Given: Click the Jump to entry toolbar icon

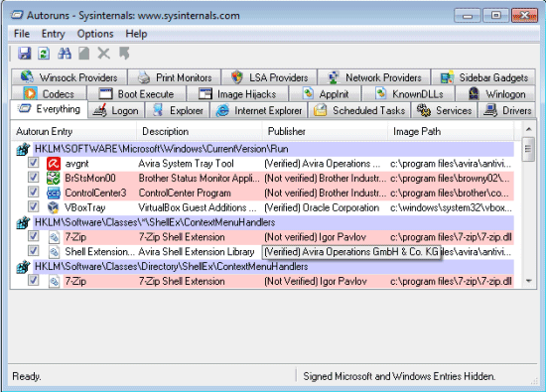Looking at the screenshot, I should pyautogui.click(x=124, y=54).
